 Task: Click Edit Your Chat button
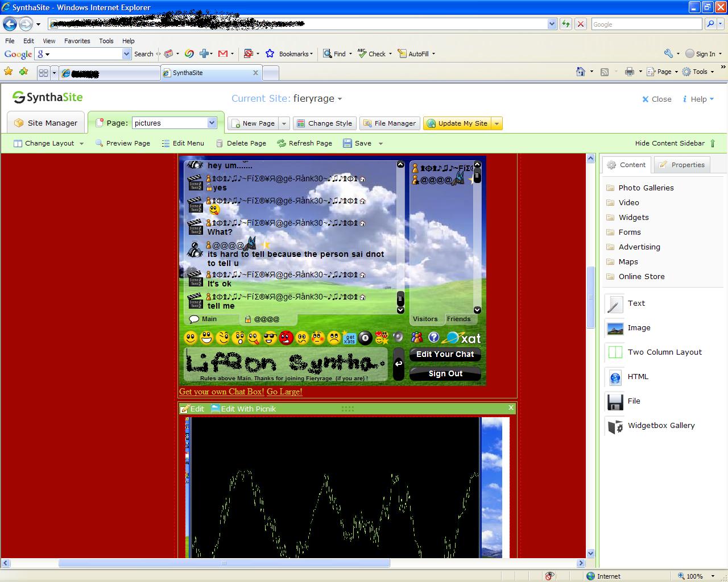(445, 354)
